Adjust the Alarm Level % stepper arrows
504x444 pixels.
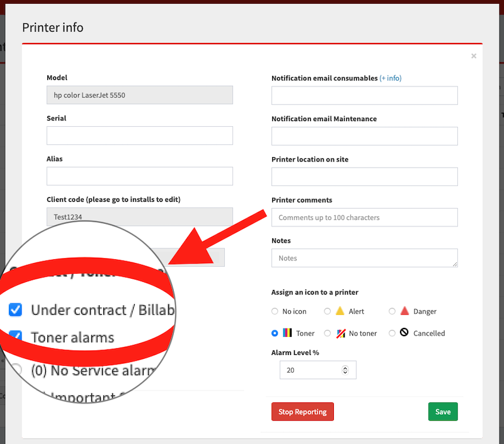(345, 370)
